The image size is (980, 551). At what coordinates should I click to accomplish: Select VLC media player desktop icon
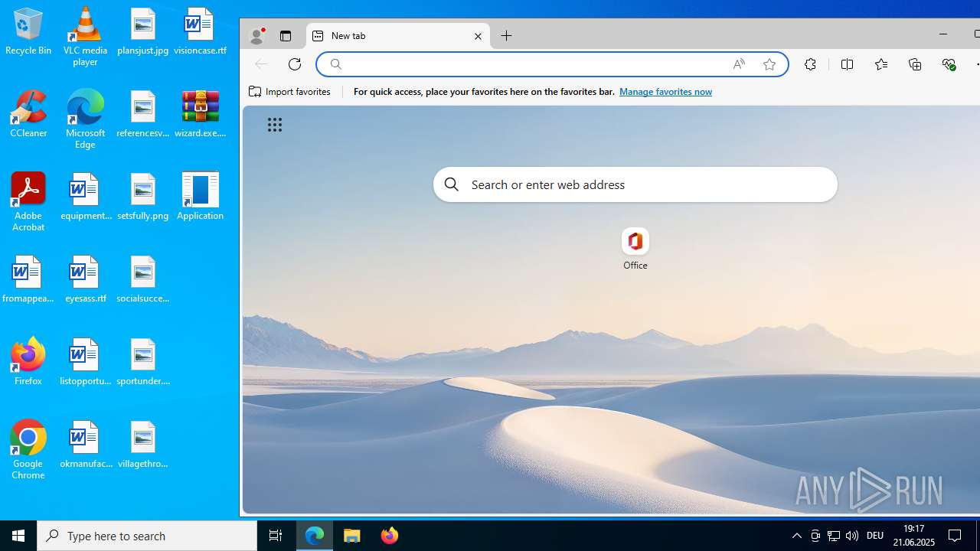click(85, 36)
